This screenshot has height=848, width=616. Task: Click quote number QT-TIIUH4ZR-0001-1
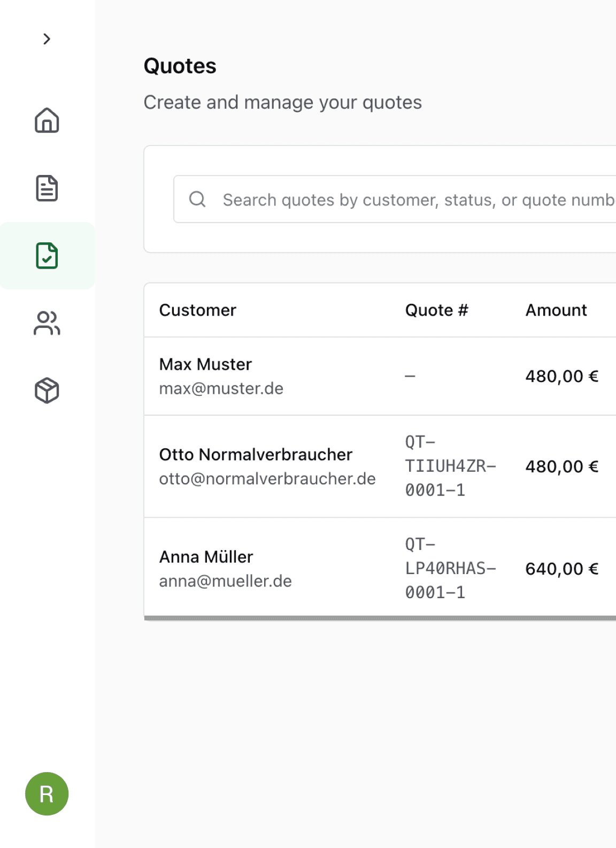click(x=450, y=466)
